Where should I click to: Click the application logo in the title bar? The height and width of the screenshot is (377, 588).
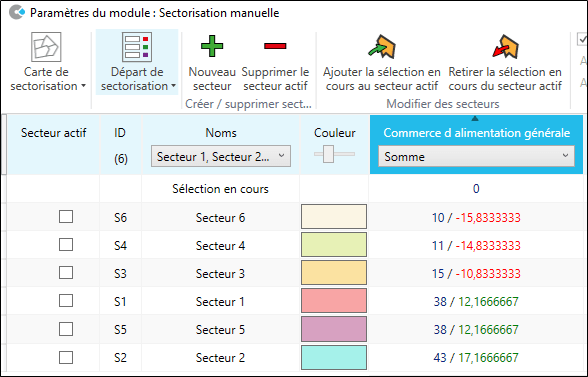[x=16, y=12]
